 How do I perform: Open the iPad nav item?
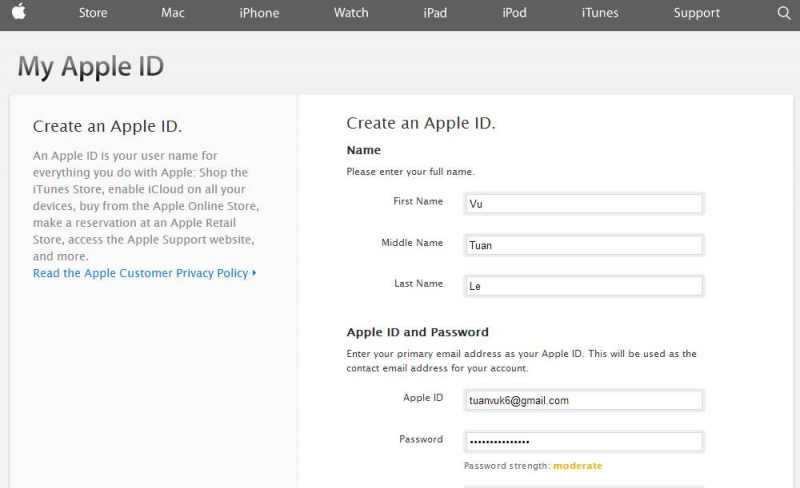click(x=435, y=13)
